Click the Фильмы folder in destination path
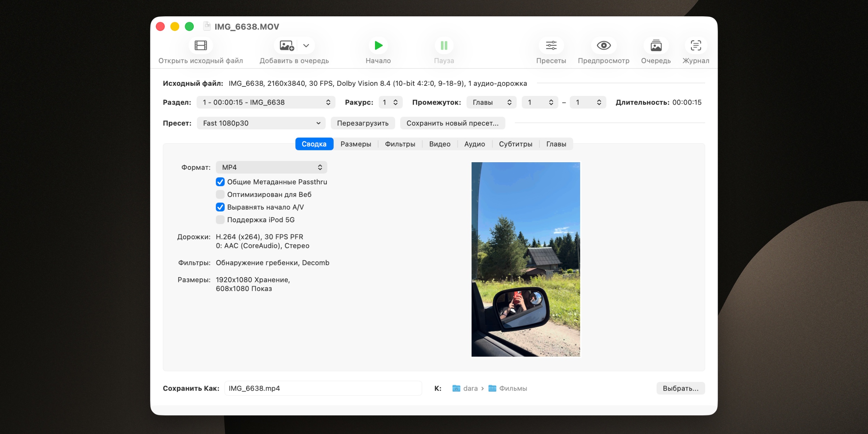The width and height of the screenshot is (868, 434). click(508, 388)
